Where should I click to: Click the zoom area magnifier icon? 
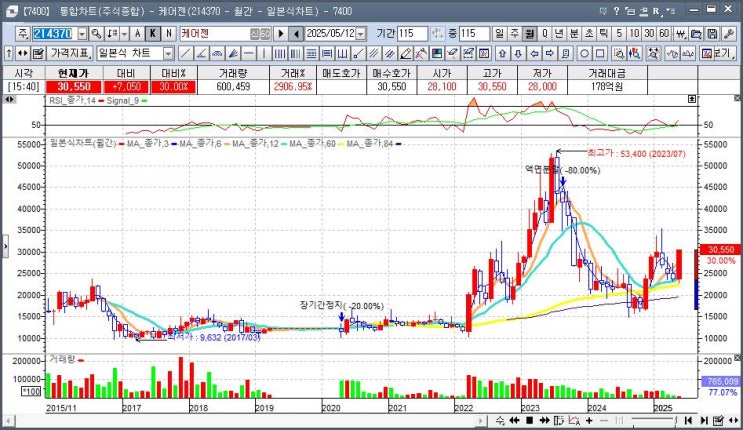point(618,53)
